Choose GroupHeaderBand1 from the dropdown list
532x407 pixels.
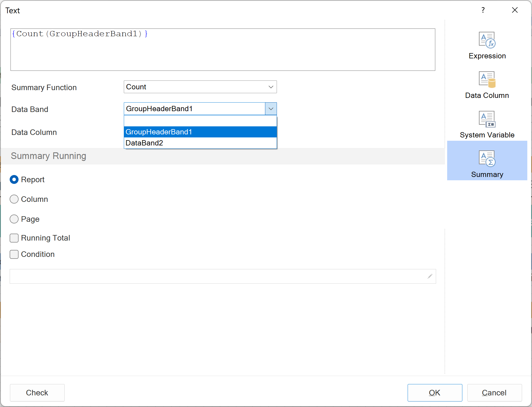tap(200, 132)
